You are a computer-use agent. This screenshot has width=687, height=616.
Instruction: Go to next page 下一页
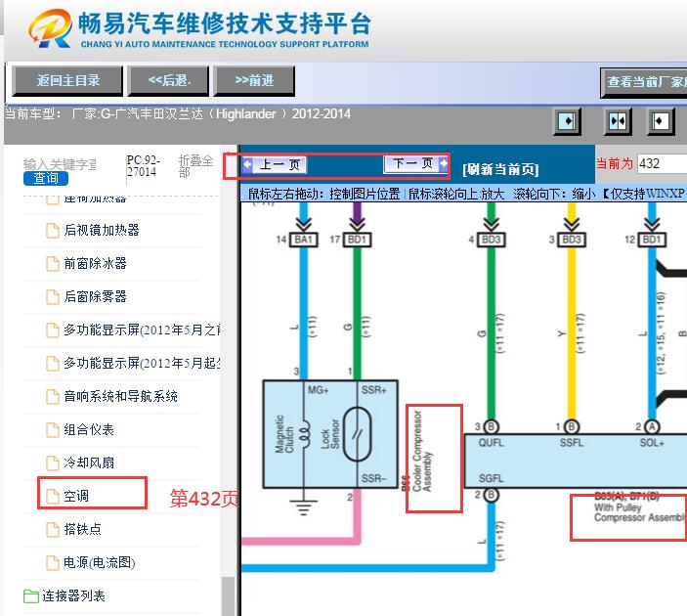click(x=415, y=164)
